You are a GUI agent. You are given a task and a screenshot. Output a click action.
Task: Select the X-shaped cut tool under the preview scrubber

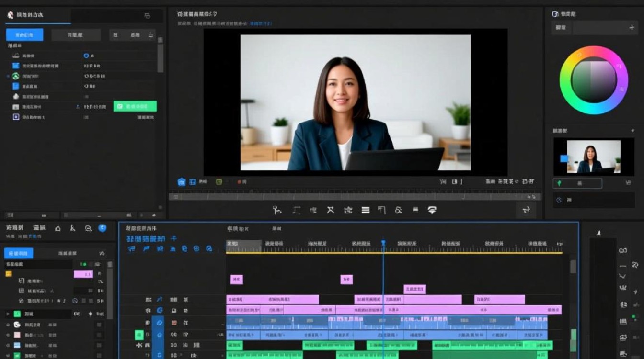click(x=330, y=210)
